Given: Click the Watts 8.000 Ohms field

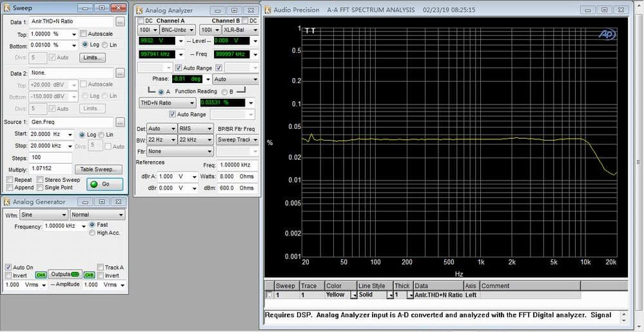Looking at the screenshot, I should [x=238, y=176].
